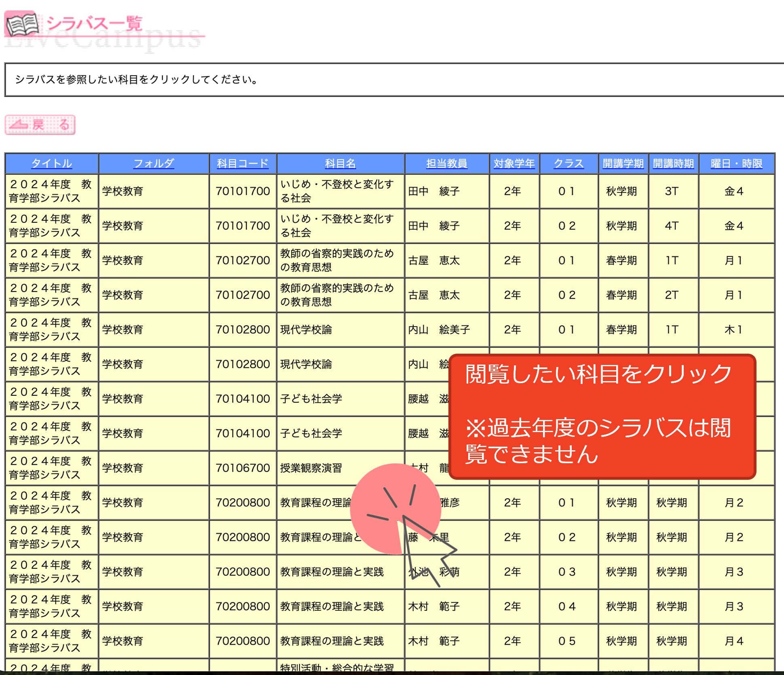Viewport: 784px width, 675px height.
Task: Open 教育課程の理論と実践 class 05 row
Action: (332, 641)
